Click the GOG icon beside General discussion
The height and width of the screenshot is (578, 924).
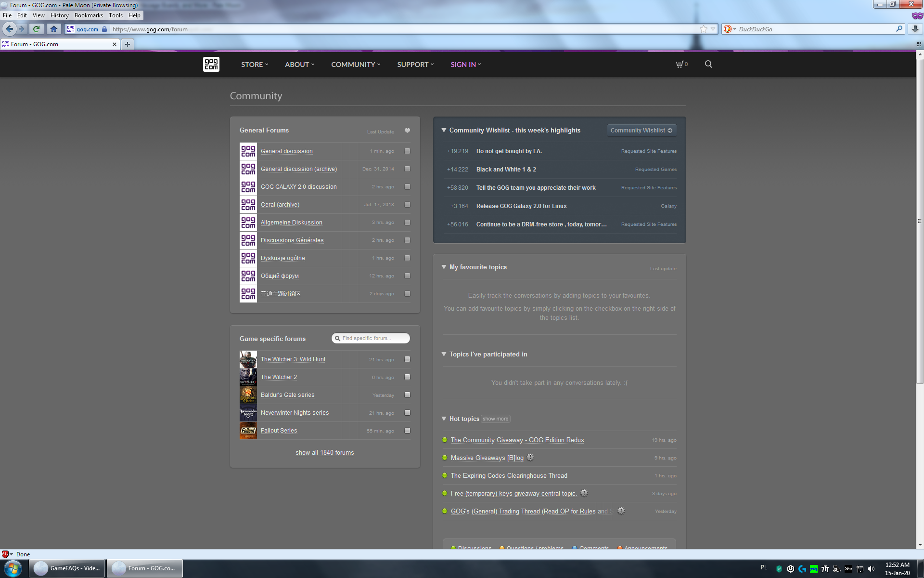click(248, 151)
